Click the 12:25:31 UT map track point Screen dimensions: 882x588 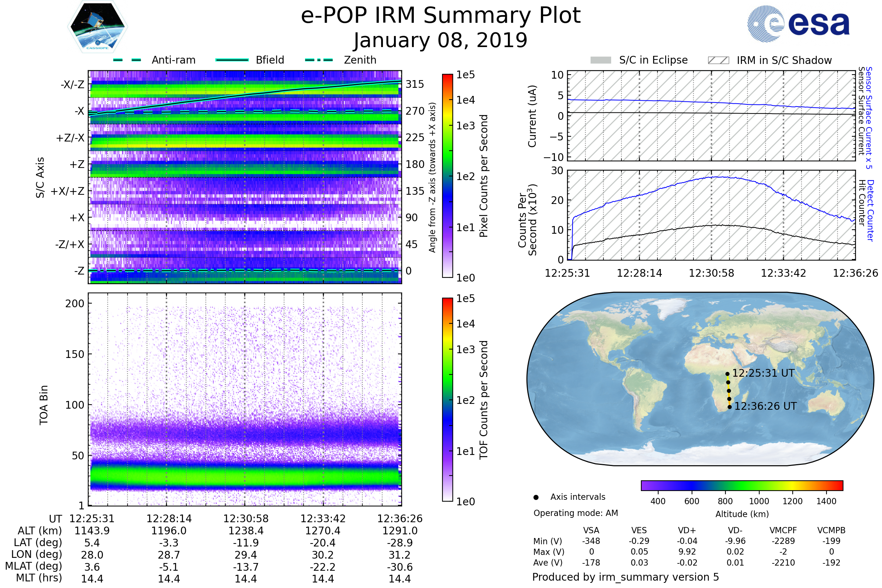pyautogui.click(x=727, y=374)
